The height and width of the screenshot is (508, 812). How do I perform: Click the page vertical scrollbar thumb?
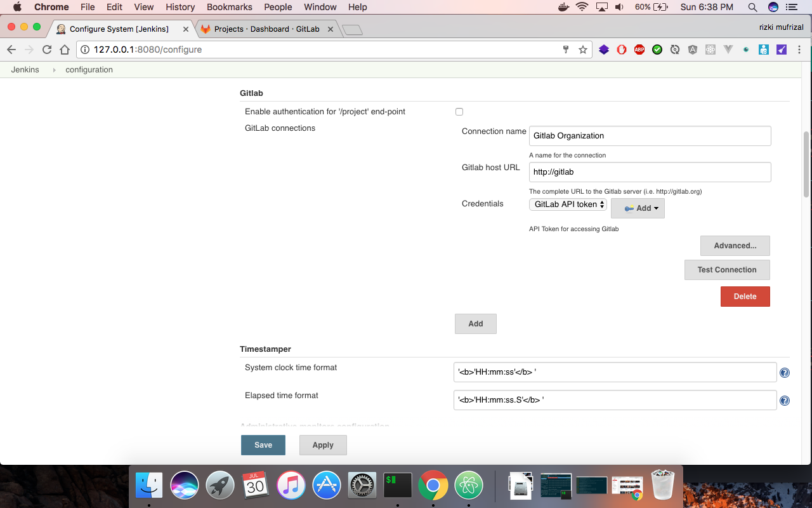[x=807, y=165]
